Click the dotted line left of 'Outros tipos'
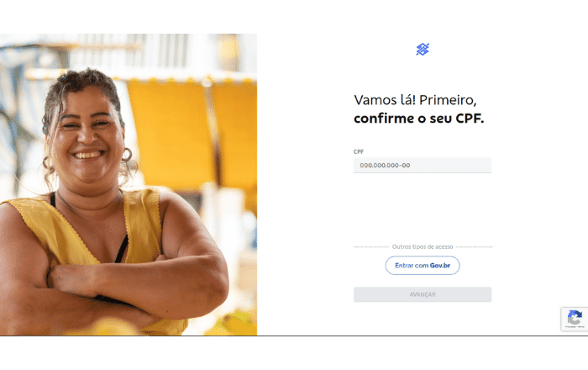 pyautogui.click(x=371, y=247)
